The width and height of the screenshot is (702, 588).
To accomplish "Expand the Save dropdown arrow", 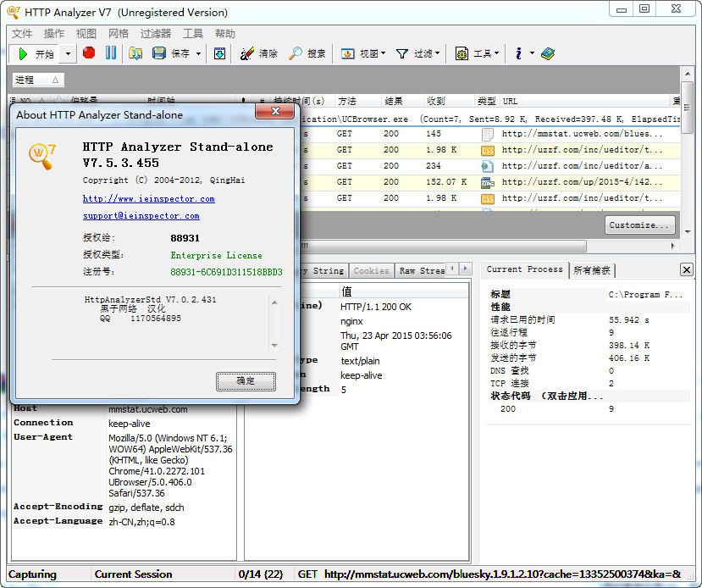I will 198,53.
